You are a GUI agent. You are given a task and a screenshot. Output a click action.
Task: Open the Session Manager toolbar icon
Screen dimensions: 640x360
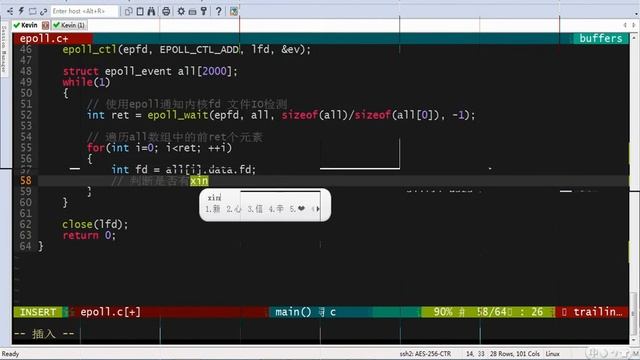(9, 11)
